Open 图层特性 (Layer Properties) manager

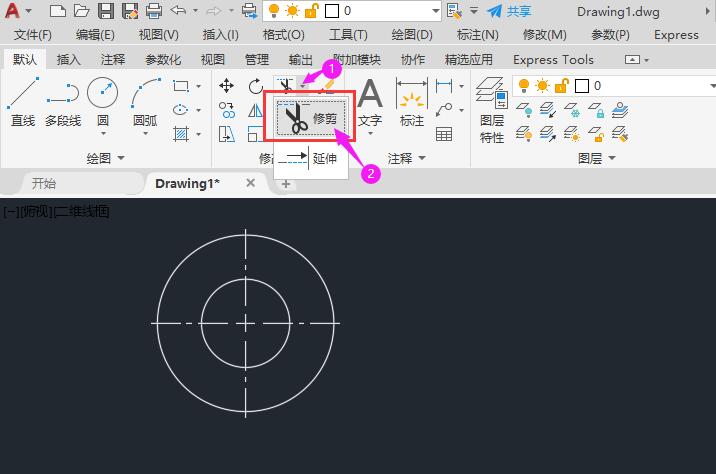(x=492, y=110)
